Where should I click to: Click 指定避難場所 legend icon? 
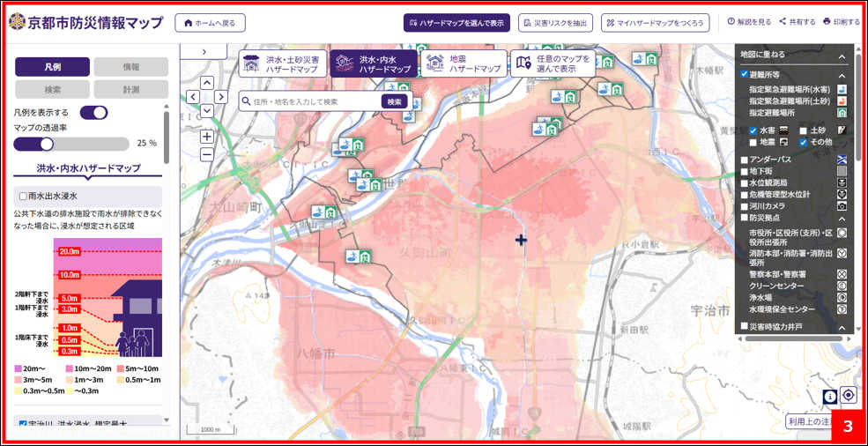click(842, 113)
